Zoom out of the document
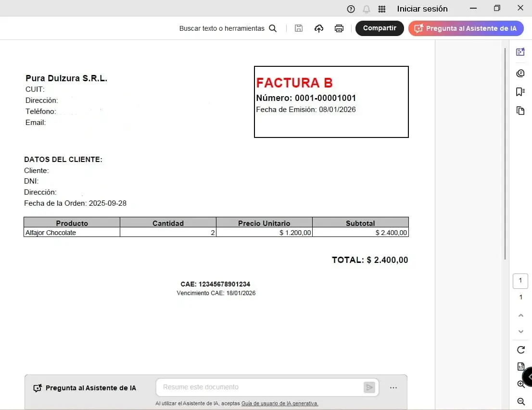The image size is (532, 410). (x=521, y=401)
